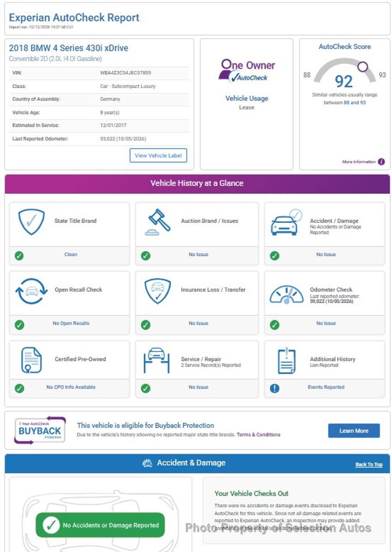Image resolution: width=392 pixels, height=552 pixels.
Task: Open the Events Reported link
Action: [x=326, y=387]
